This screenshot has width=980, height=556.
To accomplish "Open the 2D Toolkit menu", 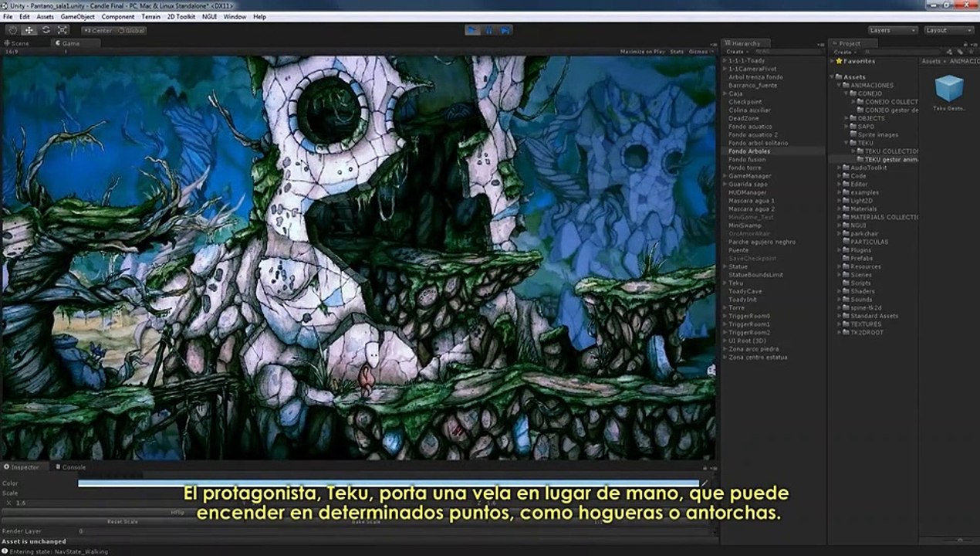I will click(x=181, y=16).
